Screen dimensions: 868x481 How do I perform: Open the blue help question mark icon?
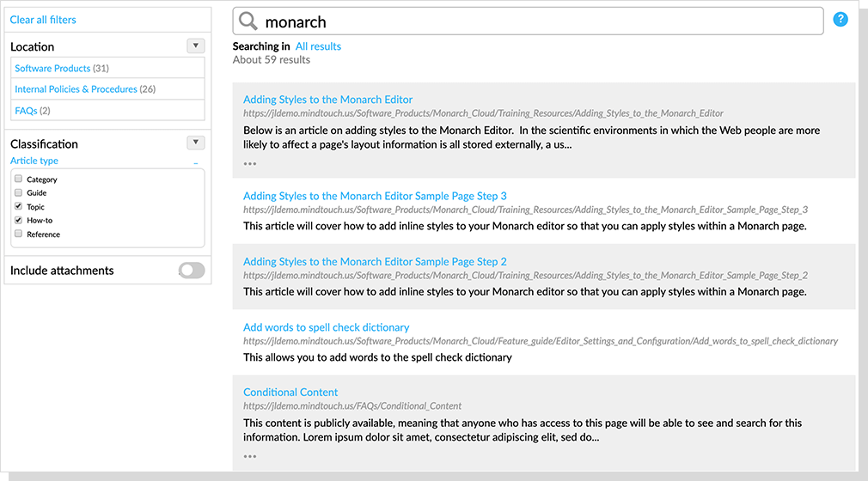pyautogui.click(x=840, y=19)
